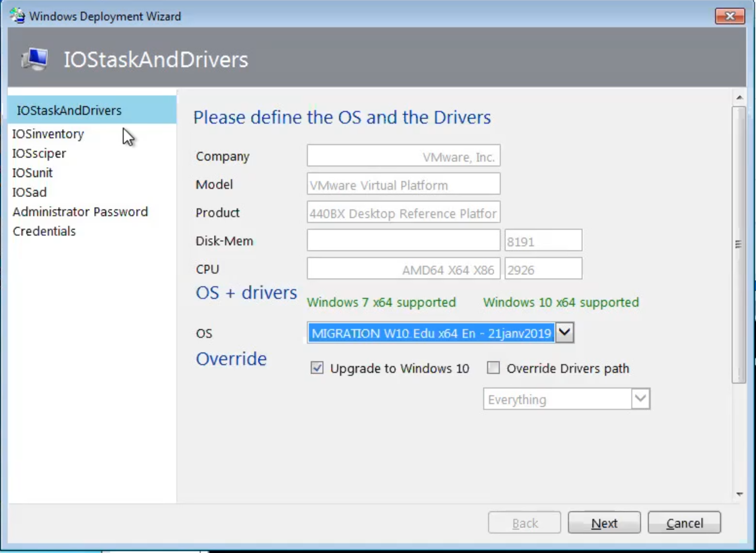The height and width of the screenshot is (553, 756).
Task: Select IOSinventory in the left pane
Action: 48,134
